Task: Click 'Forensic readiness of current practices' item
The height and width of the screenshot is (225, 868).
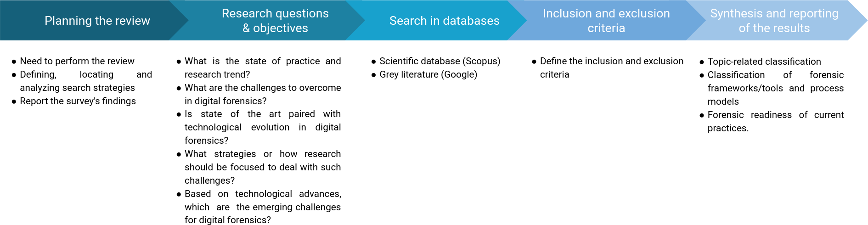Action: coord(775,121)
